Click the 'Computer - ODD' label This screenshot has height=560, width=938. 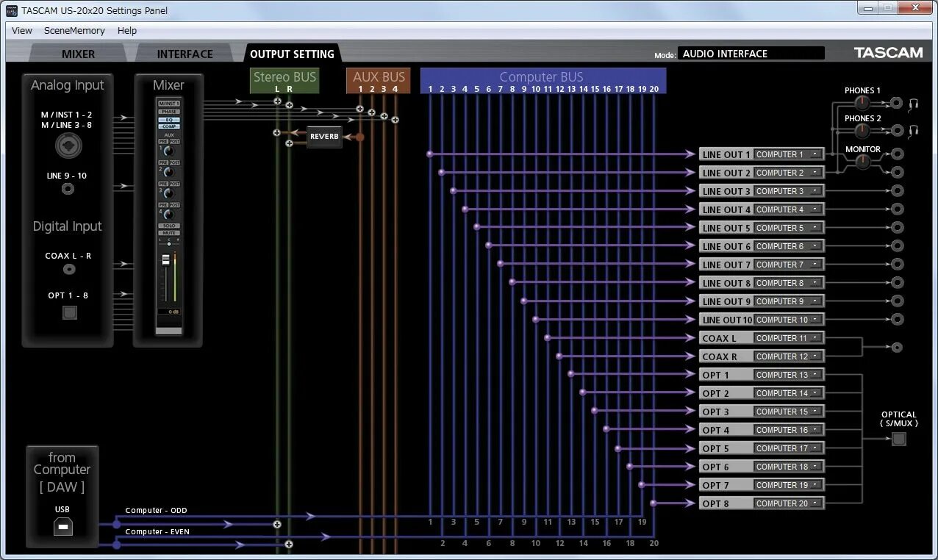click(x=156, y=510)
